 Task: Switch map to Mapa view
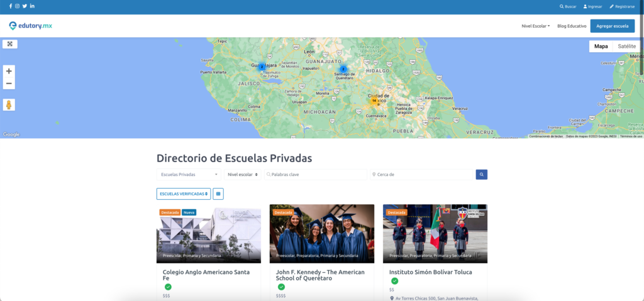[601, 47]
